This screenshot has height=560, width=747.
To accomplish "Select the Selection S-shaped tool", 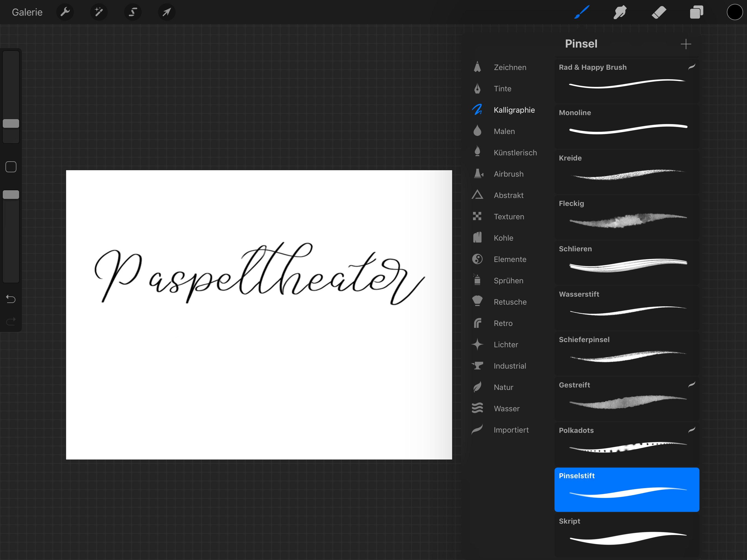I will point(133,12).
